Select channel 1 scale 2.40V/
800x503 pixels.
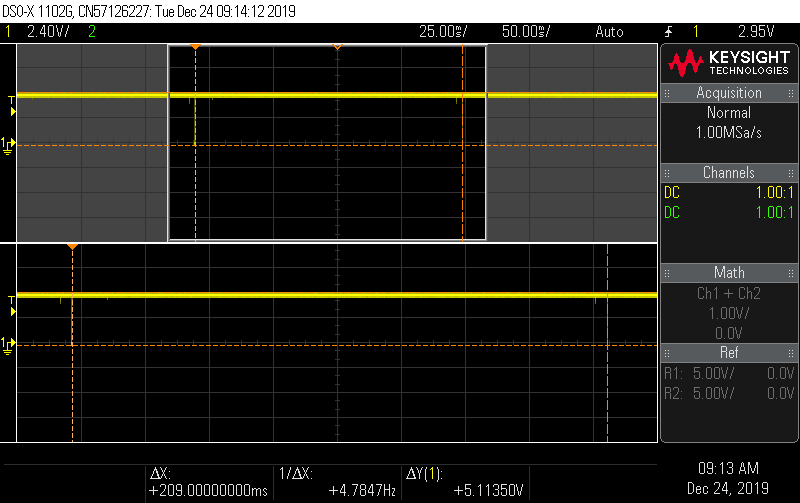click(x=48, y=32)
